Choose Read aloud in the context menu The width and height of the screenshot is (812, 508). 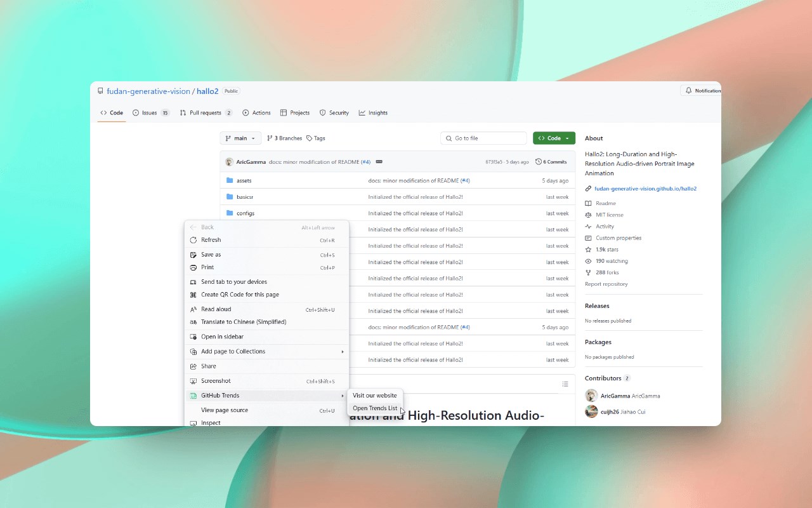[266, 309]
